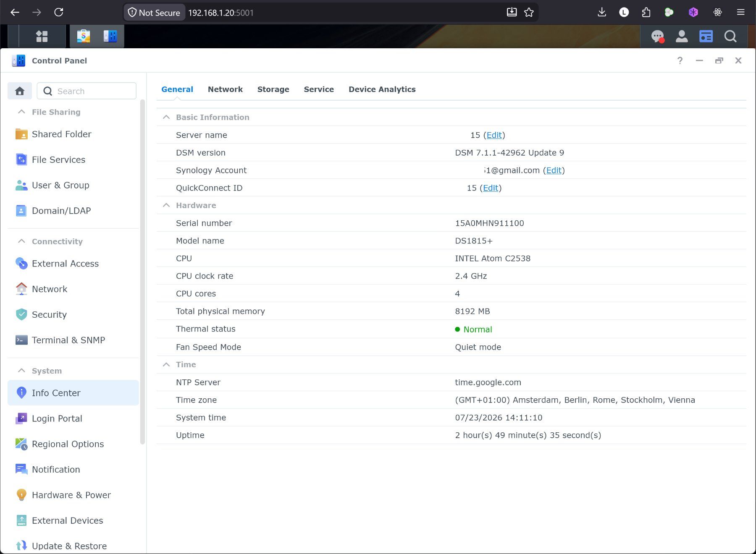756x554 pixels.
Task: Select the time.google.com NTP value
Action: click(x=488, y=382)
